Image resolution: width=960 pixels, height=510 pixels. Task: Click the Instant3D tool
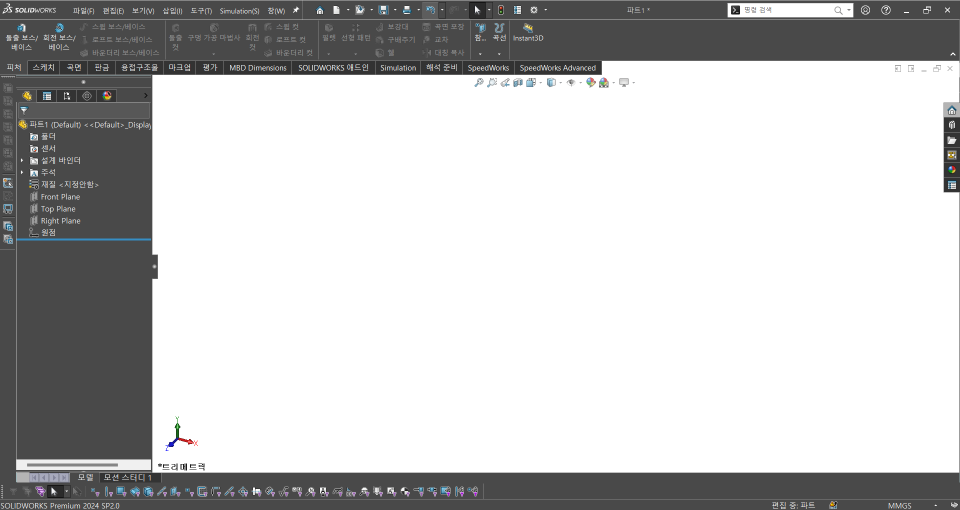[x=528, y=33]
